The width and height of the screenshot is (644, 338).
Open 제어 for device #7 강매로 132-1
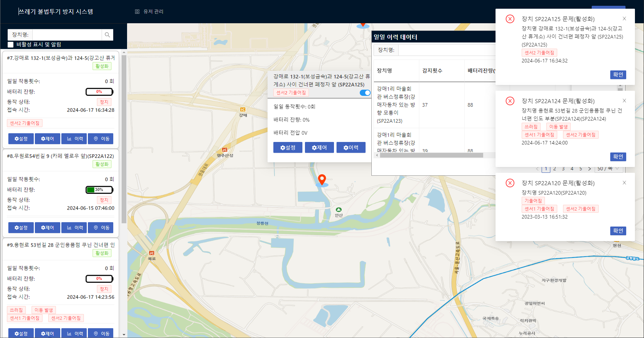(48, 139)
